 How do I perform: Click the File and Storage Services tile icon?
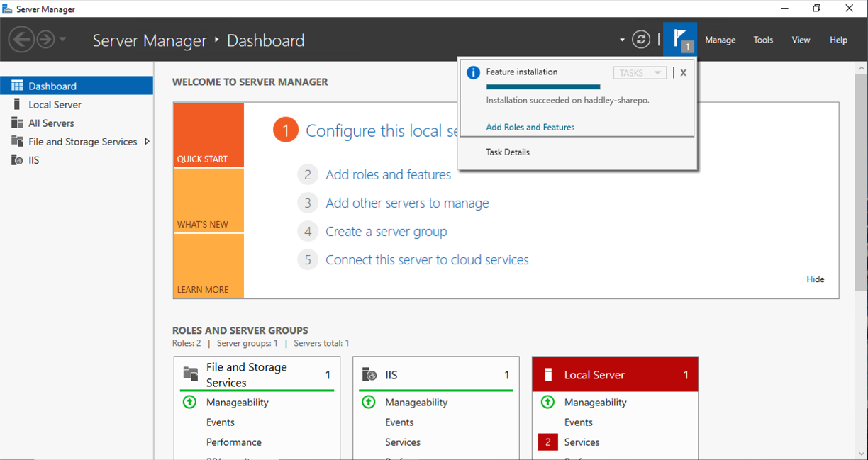coord(191,374)
